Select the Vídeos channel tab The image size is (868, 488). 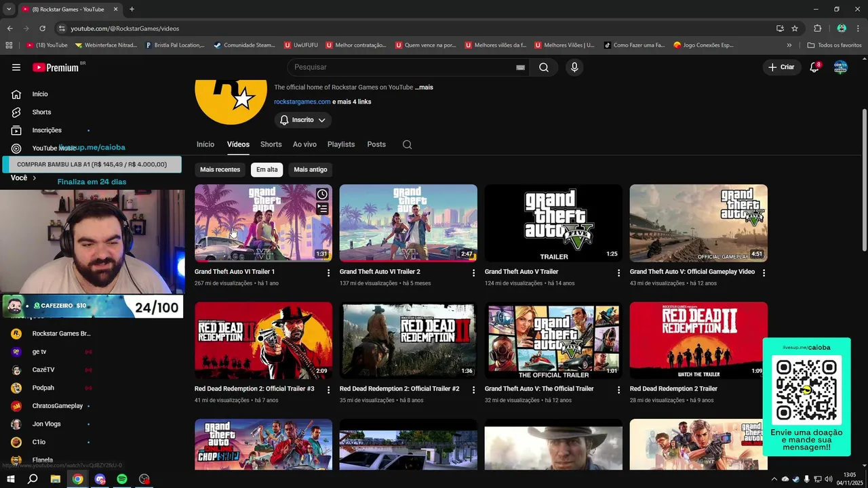click(238, 144)
